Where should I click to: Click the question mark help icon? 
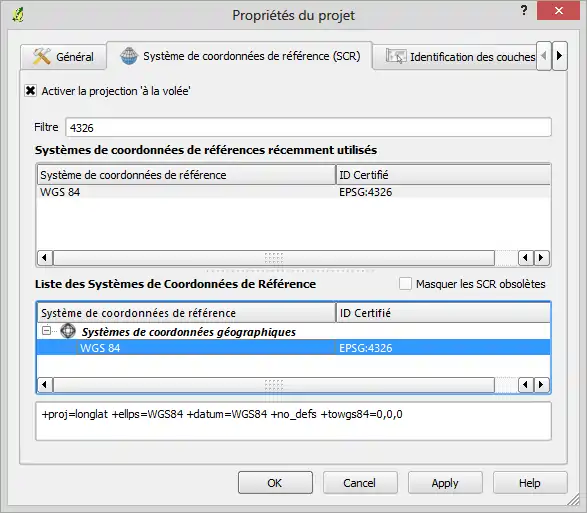pos(524,10)
